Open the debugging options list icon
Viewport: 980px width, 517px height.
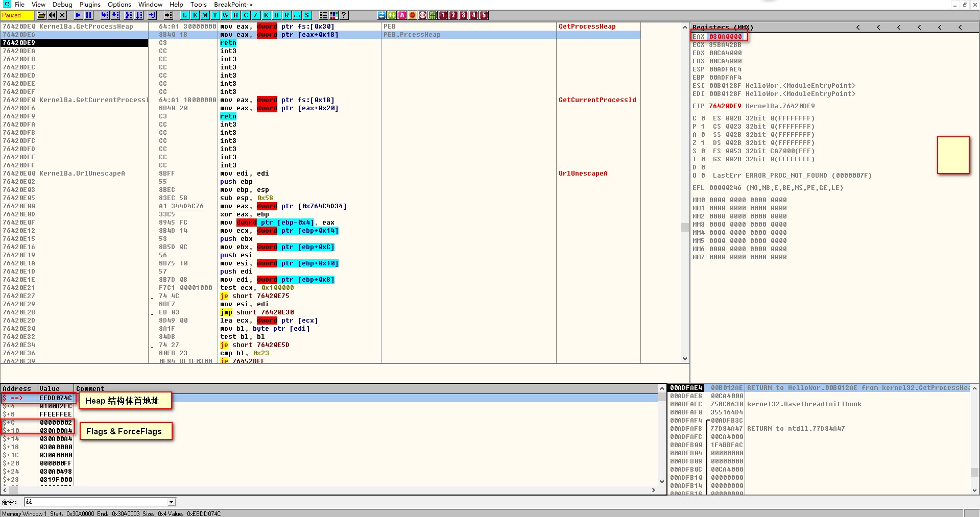click(324, 15)
